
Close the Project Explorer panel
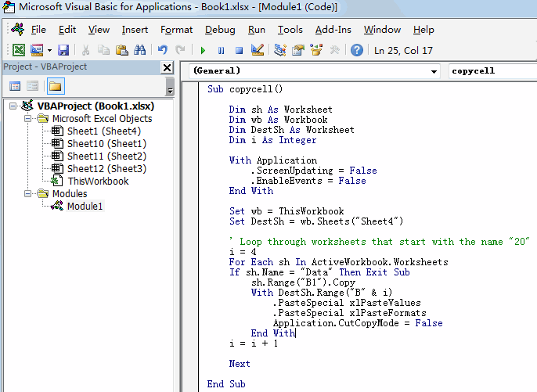(x=168, y=67)
